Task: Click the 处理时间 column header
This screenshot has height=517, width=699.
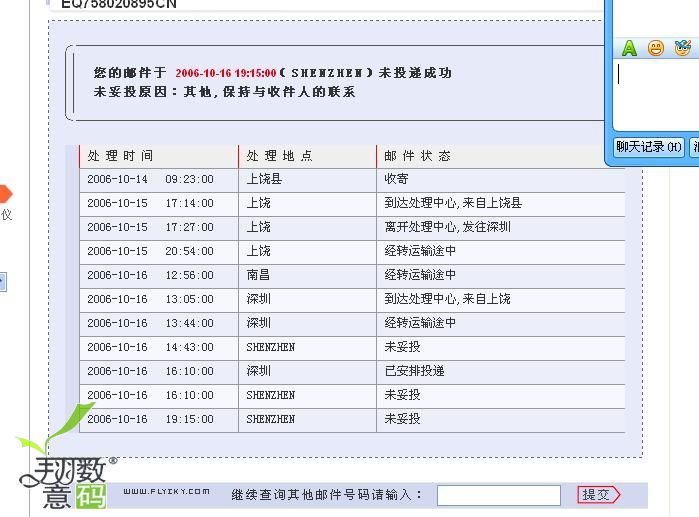Action: 121,156
